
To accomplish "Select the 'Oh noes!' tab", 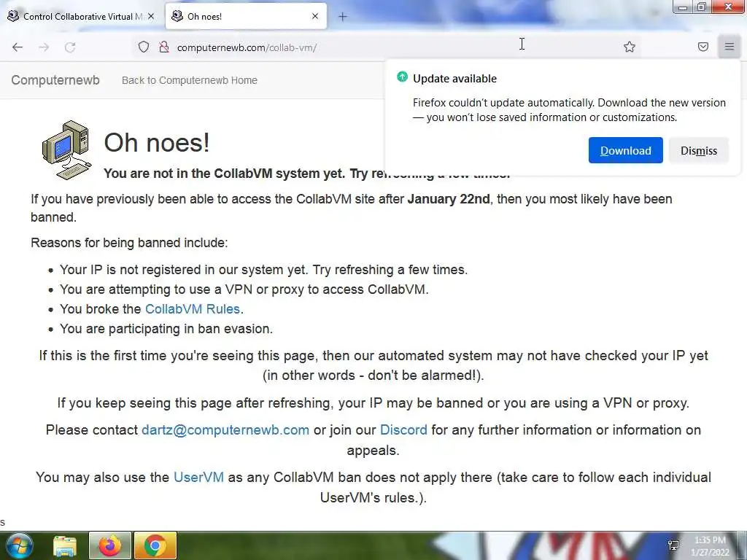I will pyautogui.click(x=246, y=16).
